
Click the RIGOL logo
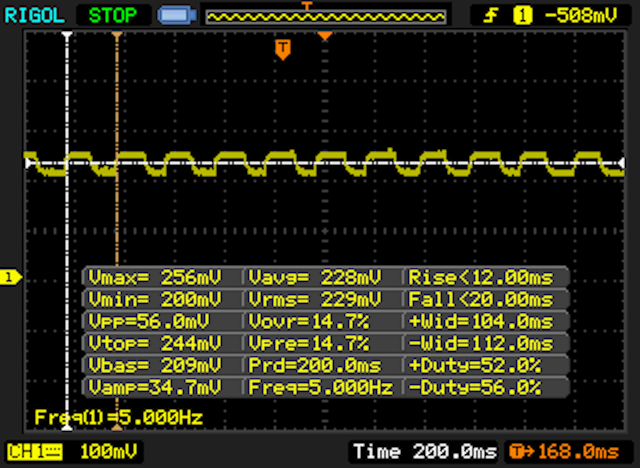click(x=34, y=16)
